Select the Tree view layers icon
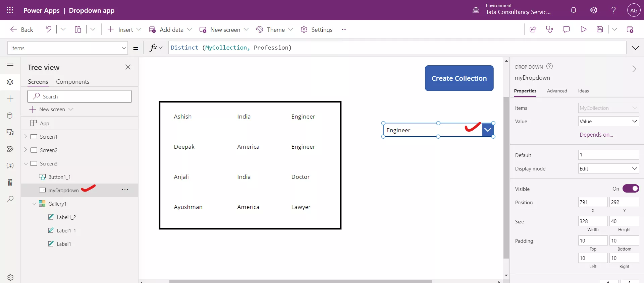Image resolution: width=644 pixels, height=283 pixels. coord(10,82)
